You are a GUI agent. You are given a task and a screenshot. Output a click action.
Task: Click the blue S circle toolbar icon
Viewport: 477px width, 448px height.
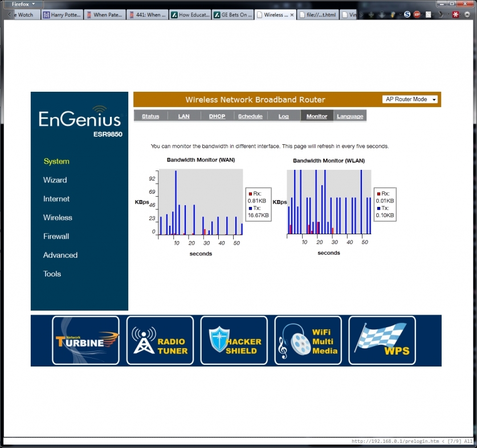coord(407,15)
